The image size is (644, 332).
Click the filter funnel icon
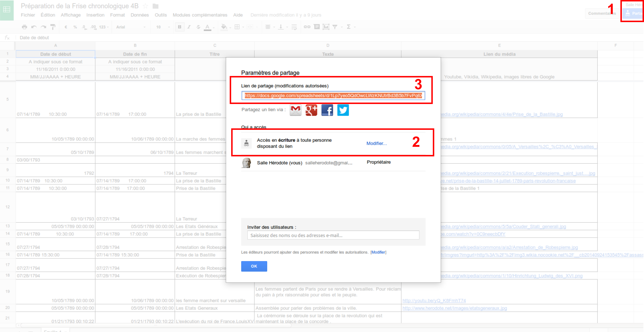click(x=335, y=27)
